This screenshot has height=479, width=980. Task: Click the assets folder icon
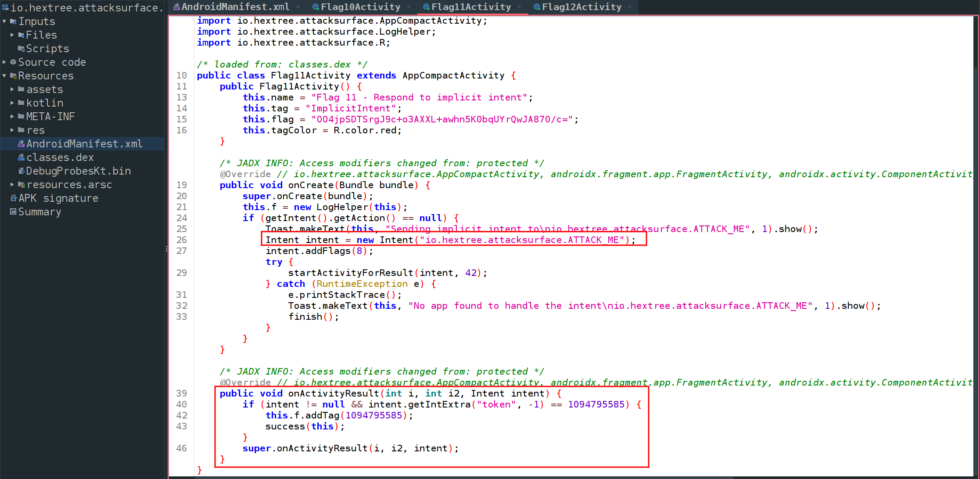pos(21,89)
